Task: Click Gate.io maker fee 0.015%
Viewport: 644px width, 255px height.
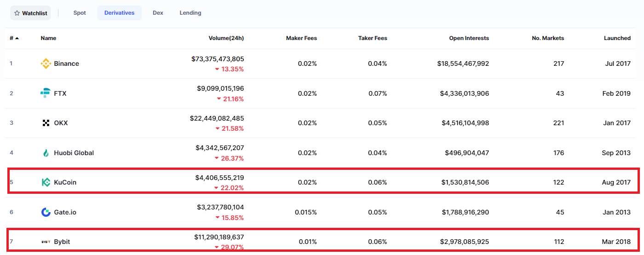Action: (x=306, y=212)
